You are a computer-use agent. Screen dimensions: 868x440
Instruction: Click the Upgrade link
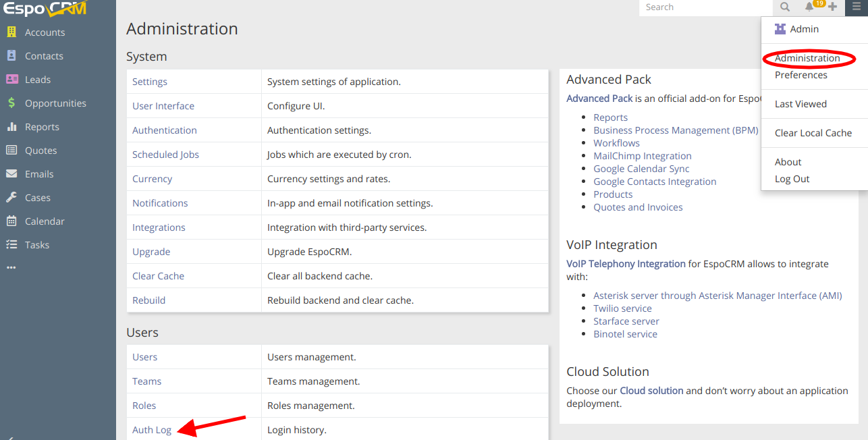coord(151,252)
